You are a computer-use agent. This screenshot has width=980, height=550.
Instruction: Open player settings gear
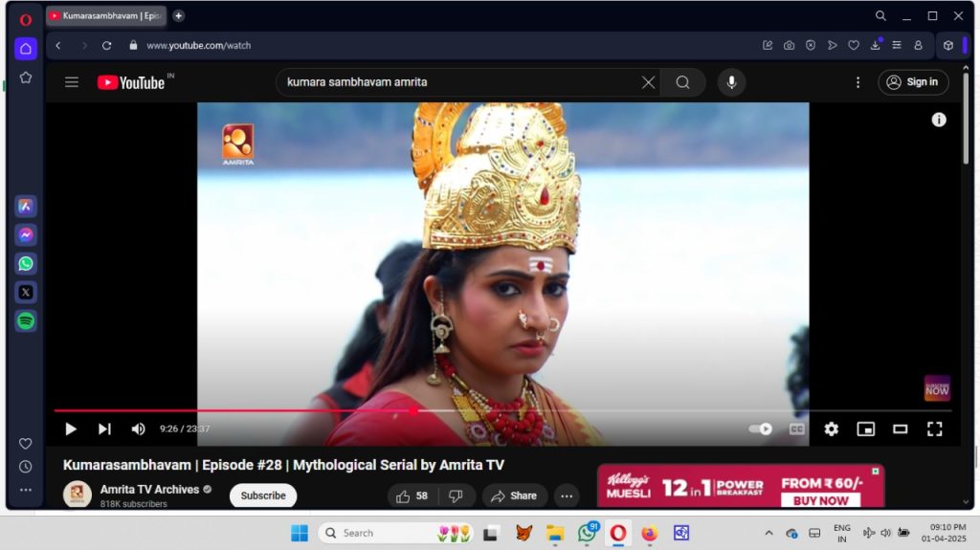831,429
